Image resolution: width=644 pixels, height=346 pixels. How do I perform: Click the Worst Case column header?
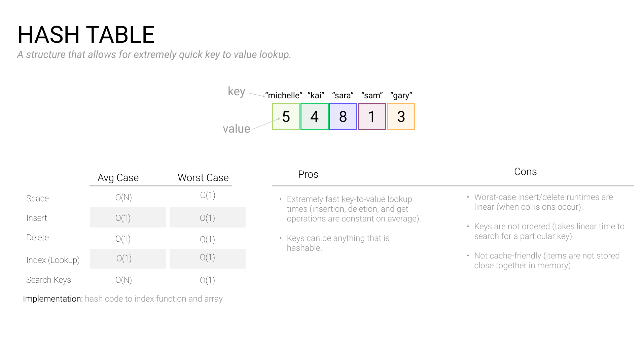[203, 178]
